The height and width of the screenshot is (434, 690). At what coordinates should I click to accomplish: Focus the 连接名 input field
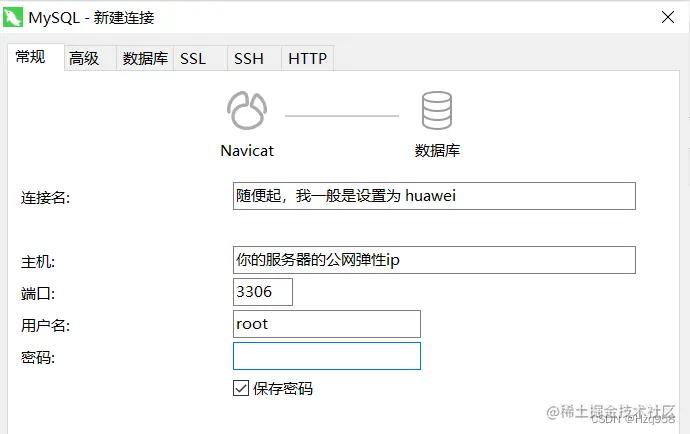coord(434,196)
